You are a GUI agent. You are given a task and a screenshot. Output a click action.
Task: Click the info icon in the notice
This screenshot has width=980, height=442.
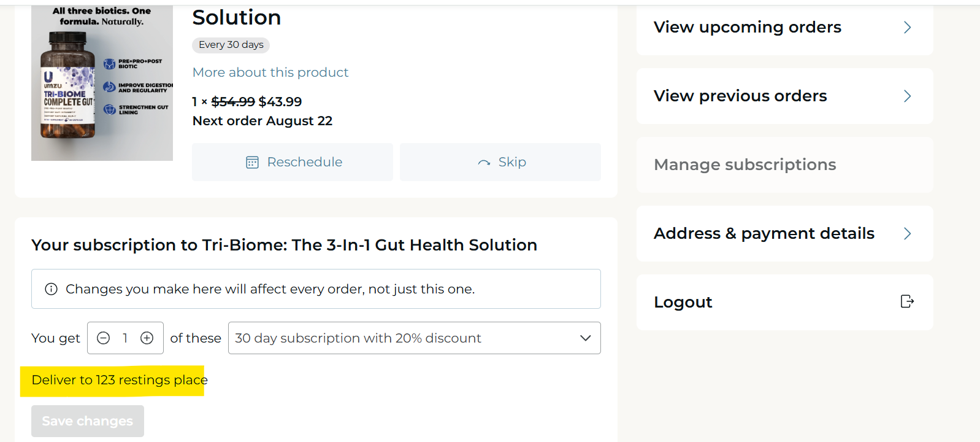(52, 289)
